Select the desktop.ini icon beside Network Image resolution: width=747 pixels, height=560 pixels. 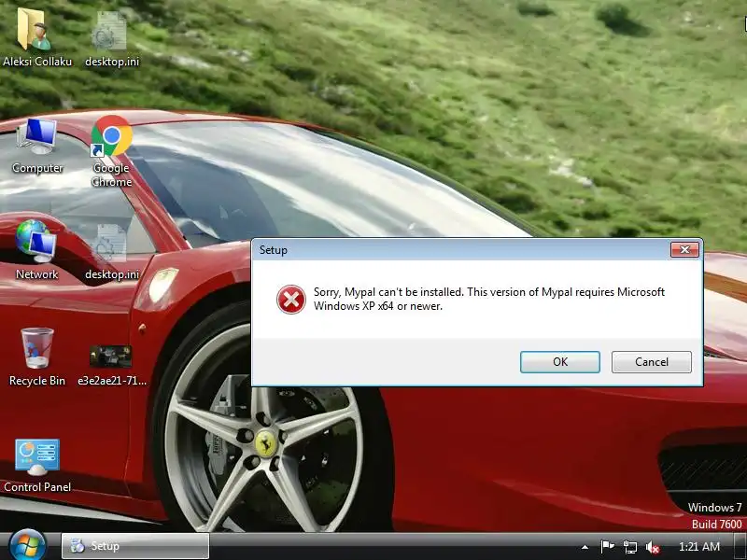pyautogui.click(x=111, y=251)
